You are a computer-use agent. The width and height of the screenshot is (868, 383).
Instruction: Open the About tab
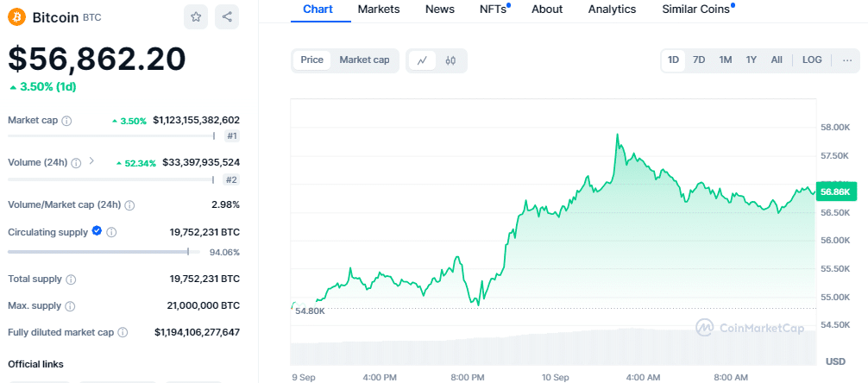[547, 9]
